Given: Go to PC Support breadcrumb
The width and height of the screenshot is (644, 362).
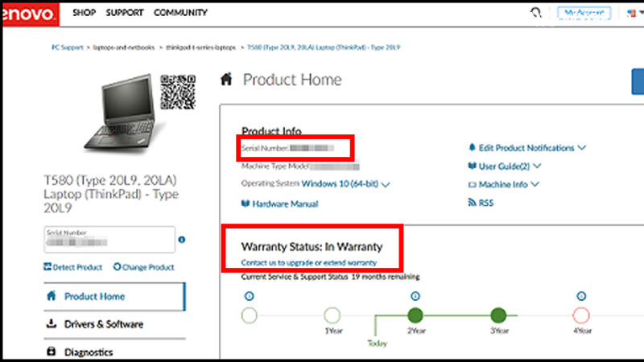Looking at the screenshot, I should coord(68,47).
